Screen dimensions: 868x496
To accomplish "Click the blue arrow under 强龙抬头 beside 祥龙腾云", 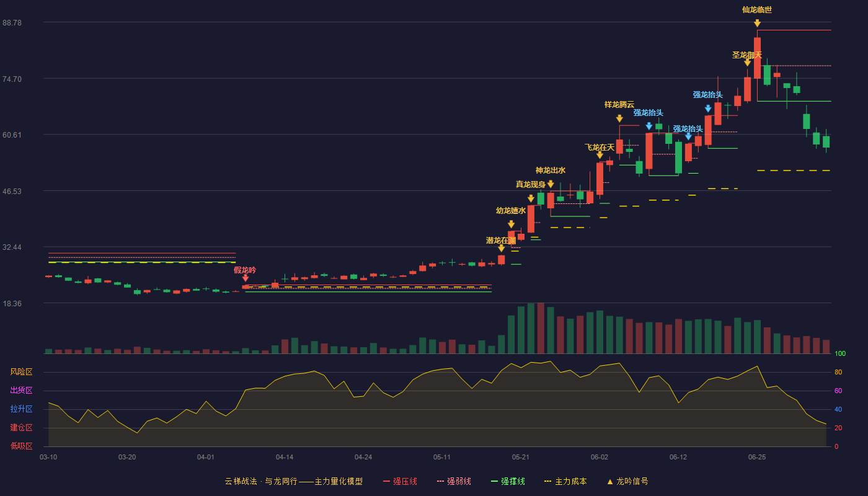I will 649,126.
